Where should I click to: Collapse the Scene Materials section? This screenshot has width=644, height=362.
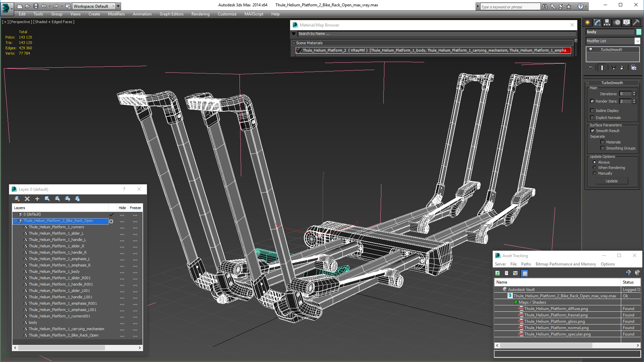pos(294,43)
